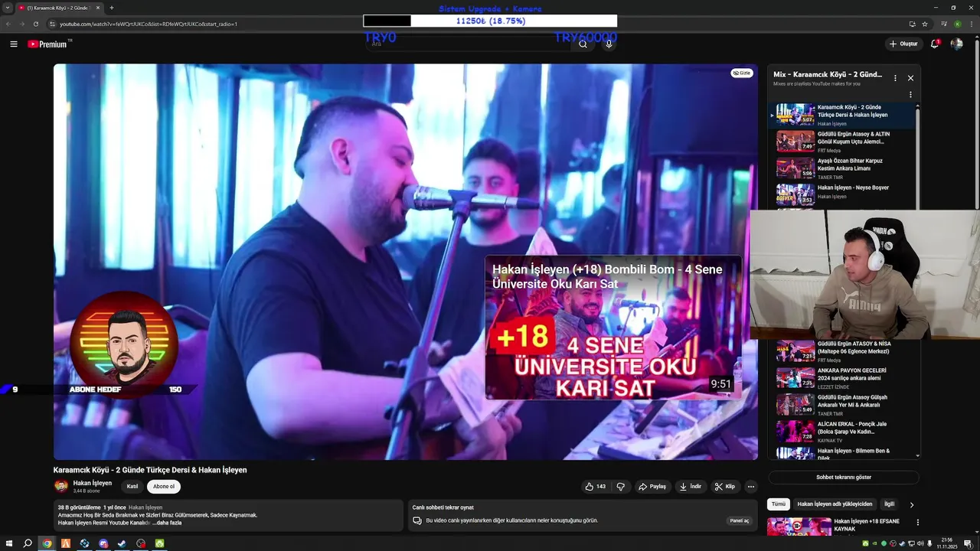Image resolution: width=980 pixels, height=551 pixels.
Task: Open Hakan İşleyen channel avatar
Action: pyautogui.click(x=61, y=486)
